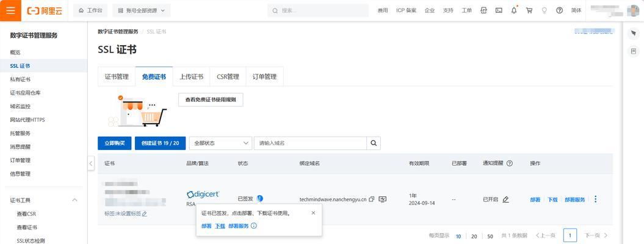Open the notifications bell
Viewport: 644px width, 244px height.
pyautogui.click(x=514, y=10)
